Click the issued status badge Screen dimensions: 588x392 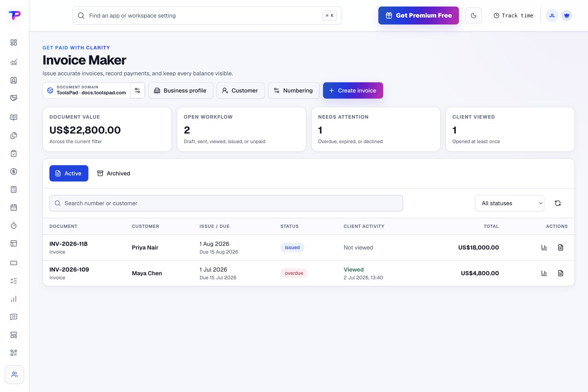(x=292, y=247)
